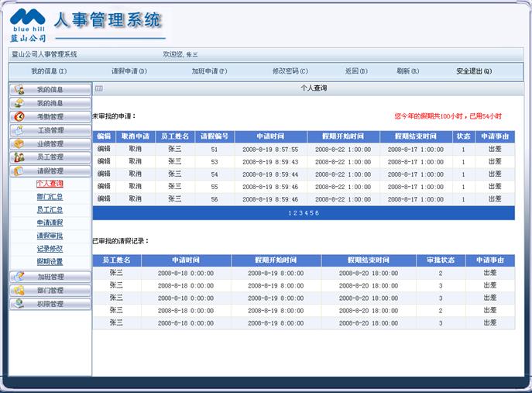Click the 员工管理 people icon
The width and height of the screenshot is (532, 393).
coord(19,157)
